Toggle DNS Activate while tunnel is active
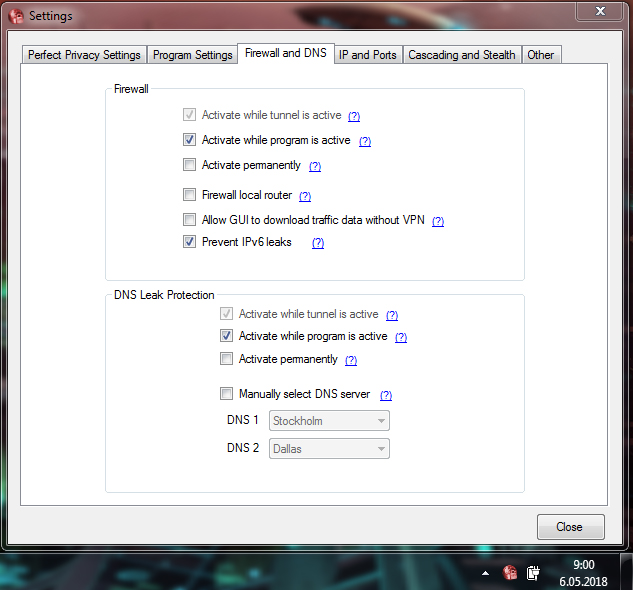This screenshot has height=590, width=633. tap(226, 314)
